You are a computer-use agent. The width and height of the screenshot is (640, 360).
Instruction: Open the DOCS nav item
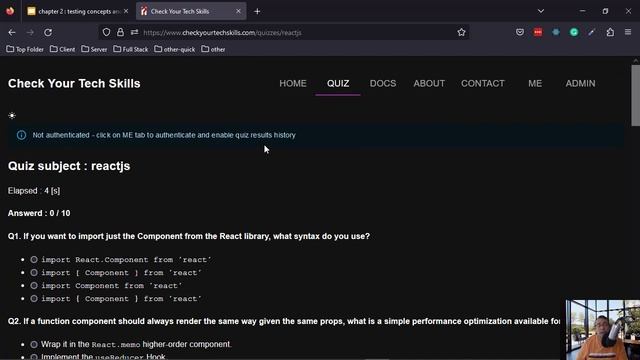point(383,84)
